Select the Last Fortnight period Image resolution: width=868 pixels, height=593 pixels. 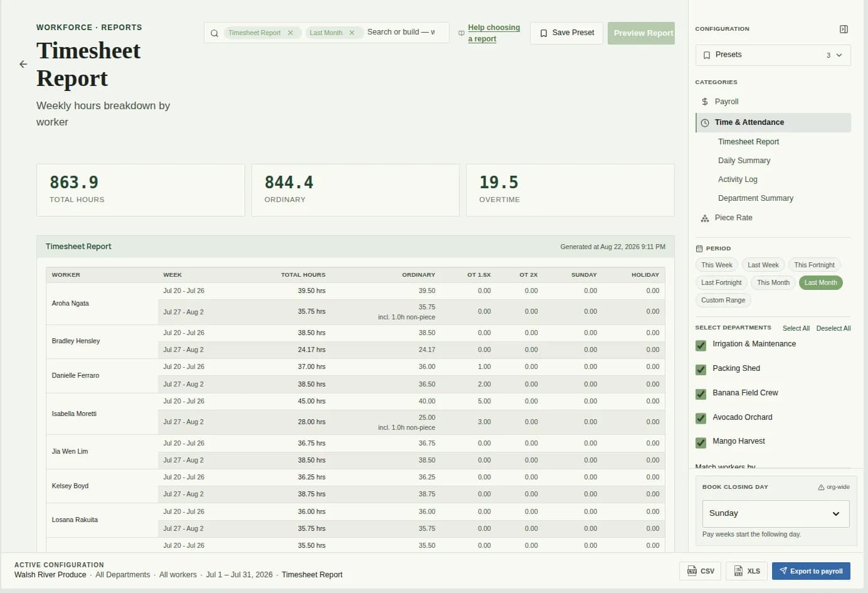click(x=721, y=283)
